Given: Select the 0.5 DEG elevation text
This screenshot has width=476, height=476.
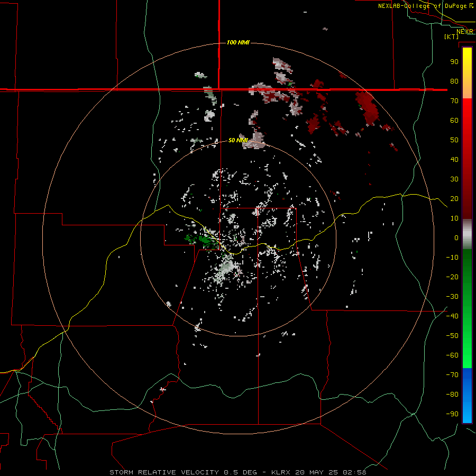Looking at the screenshot, I should click(241, 472).
